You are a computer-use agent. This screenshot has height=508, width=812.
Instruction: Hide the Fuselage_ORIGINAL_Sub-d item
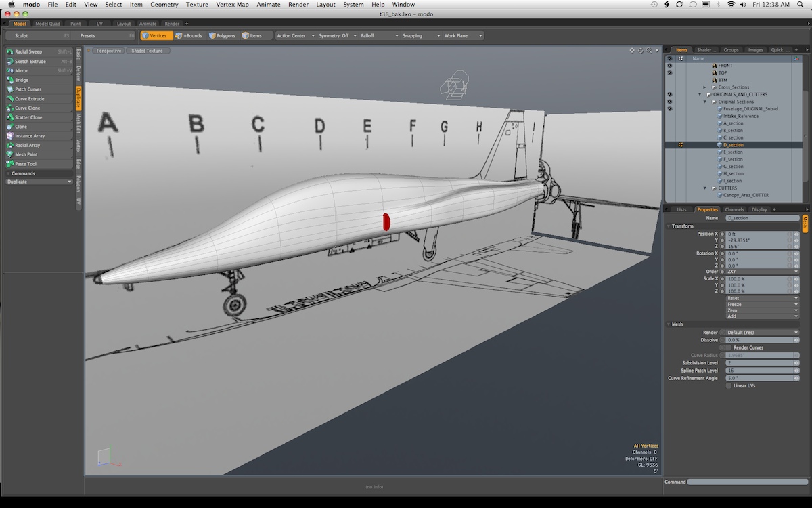coord(669,108)
